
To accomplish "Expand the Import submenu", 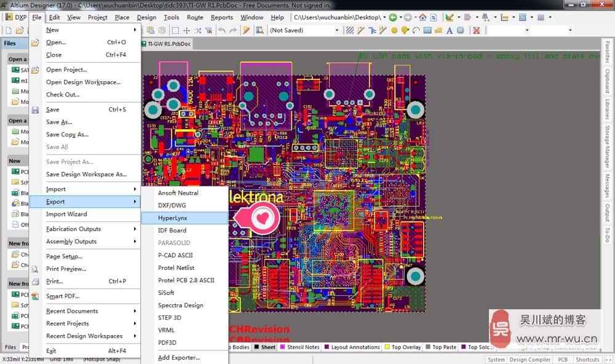I will click(x=85, y=189).
